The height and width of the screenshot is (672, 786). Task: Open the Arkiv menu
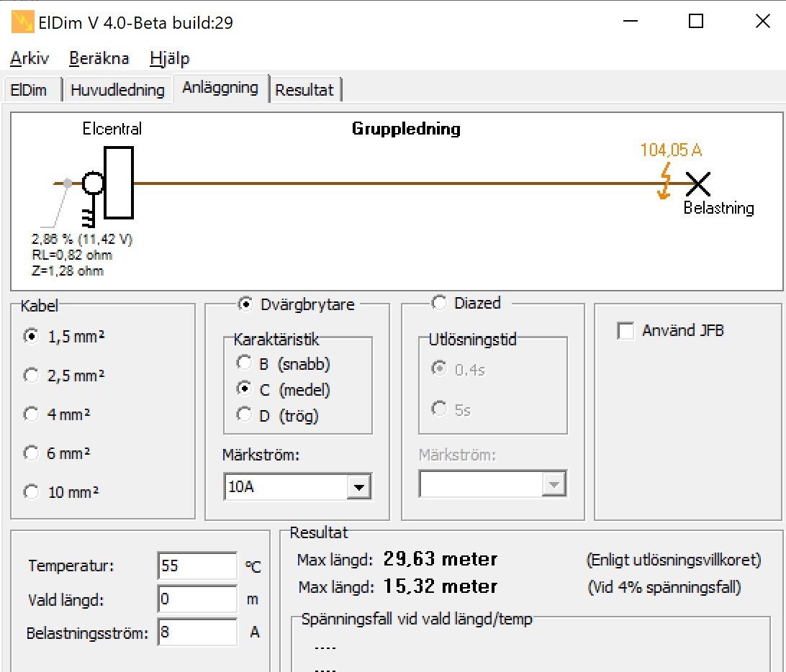pyautogui.click(x=30, y=58)
